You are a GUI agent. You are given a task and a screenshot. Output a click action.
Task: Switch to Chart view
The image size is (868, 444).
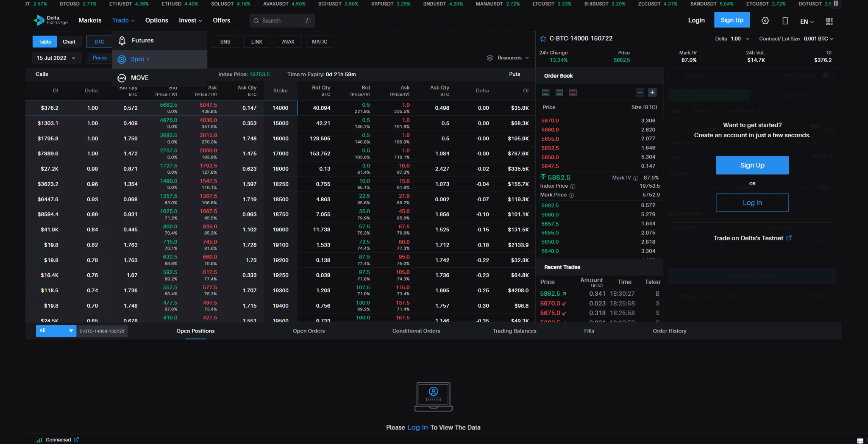(69, 42)
